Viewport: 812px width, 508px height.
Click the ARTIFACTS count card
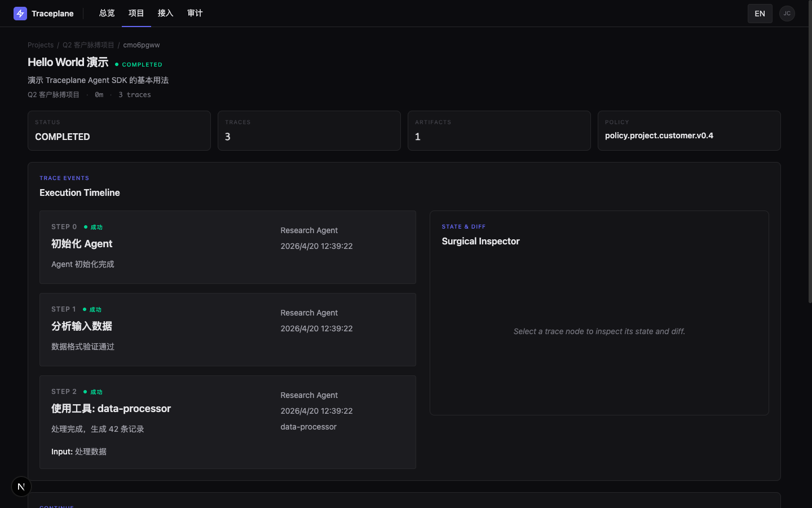(499, 130)
